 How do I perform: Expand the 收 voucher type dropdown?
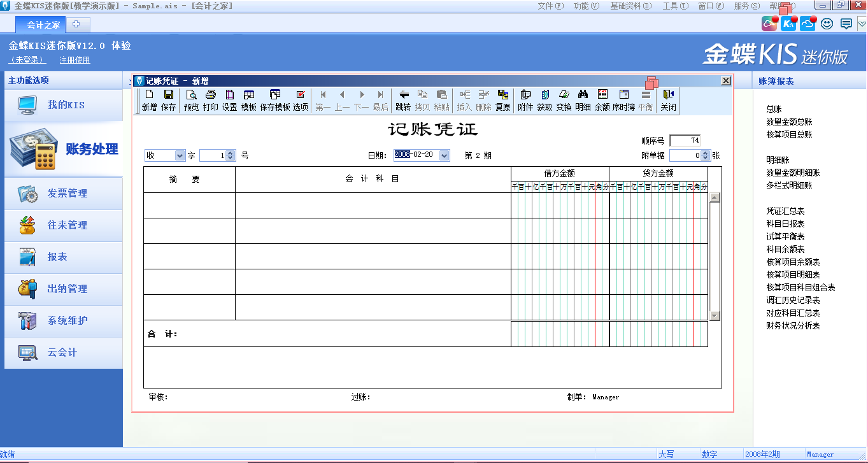tap(180, 155)
